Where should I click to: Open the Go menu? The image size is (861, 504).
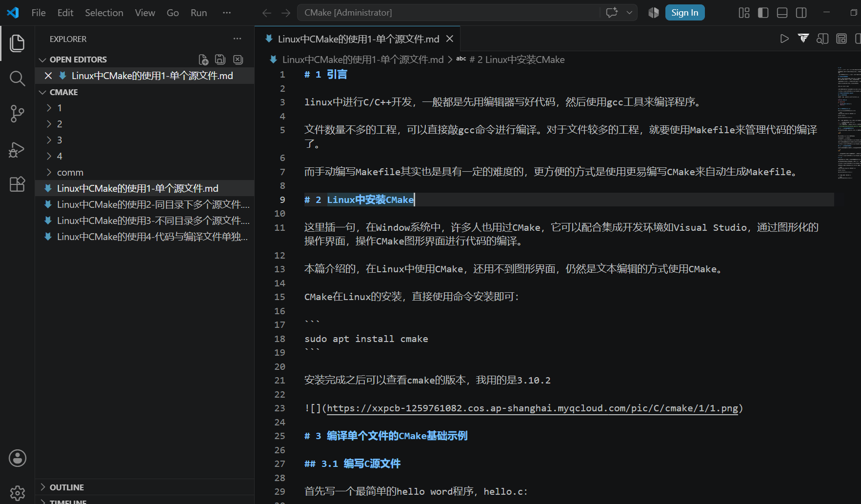click(173, 13)
